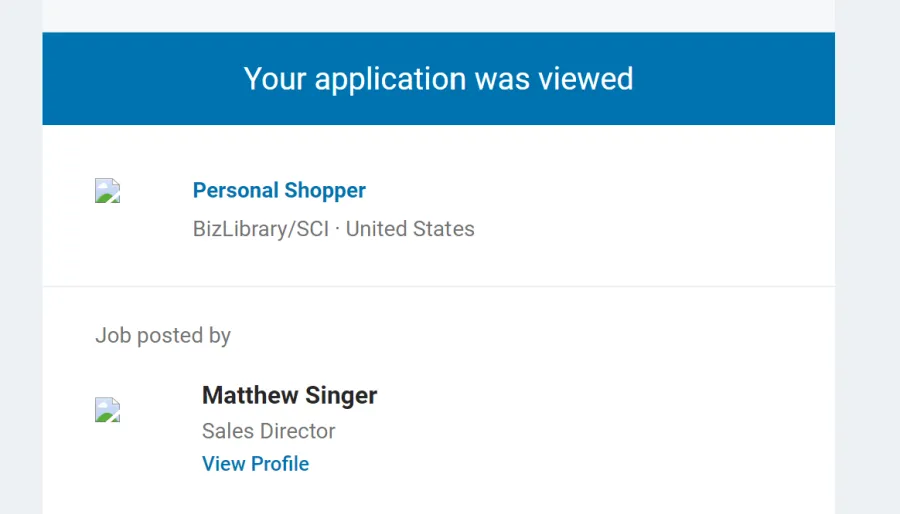Select the Matthew Singer name
Image resolution: width=900 pixels, height=514 pixels.
289,395
